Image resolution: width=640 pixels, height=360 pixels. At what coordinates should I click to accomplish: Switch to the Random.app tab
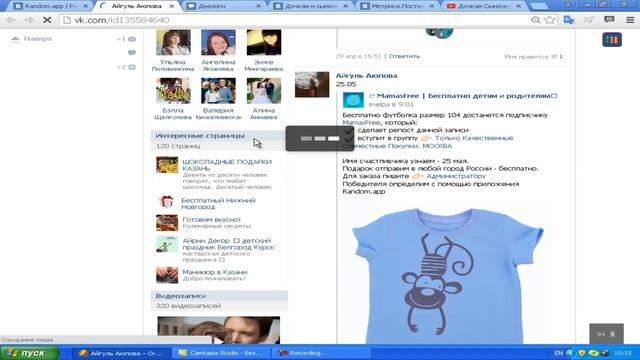51,6
